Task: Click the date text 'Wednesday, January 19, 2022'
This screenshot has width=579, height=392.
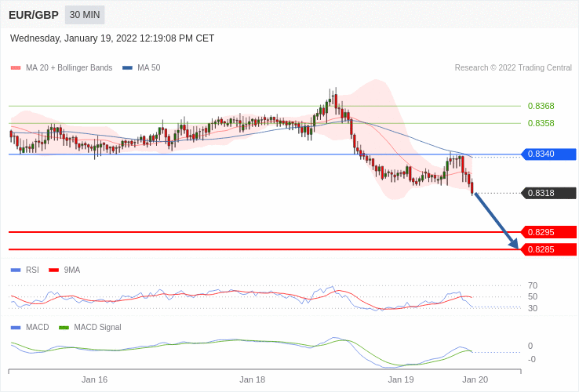Action: [74, 38]
